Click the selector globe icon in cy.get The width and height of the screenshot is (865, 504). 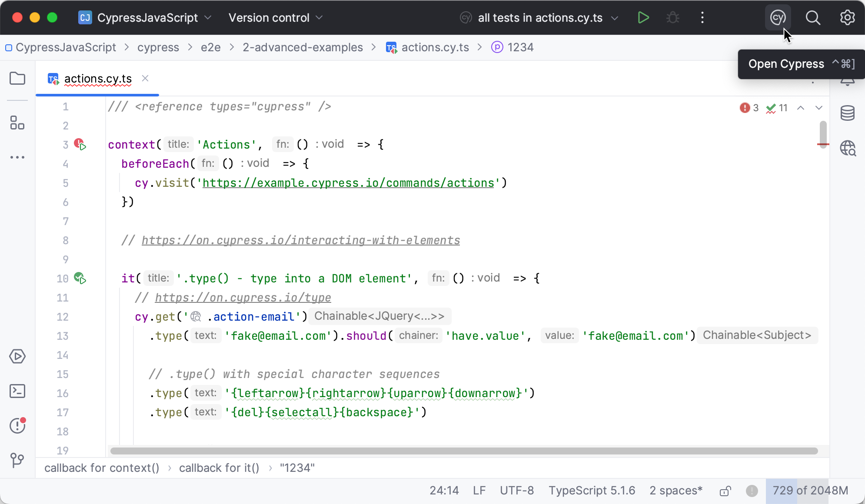196,317
